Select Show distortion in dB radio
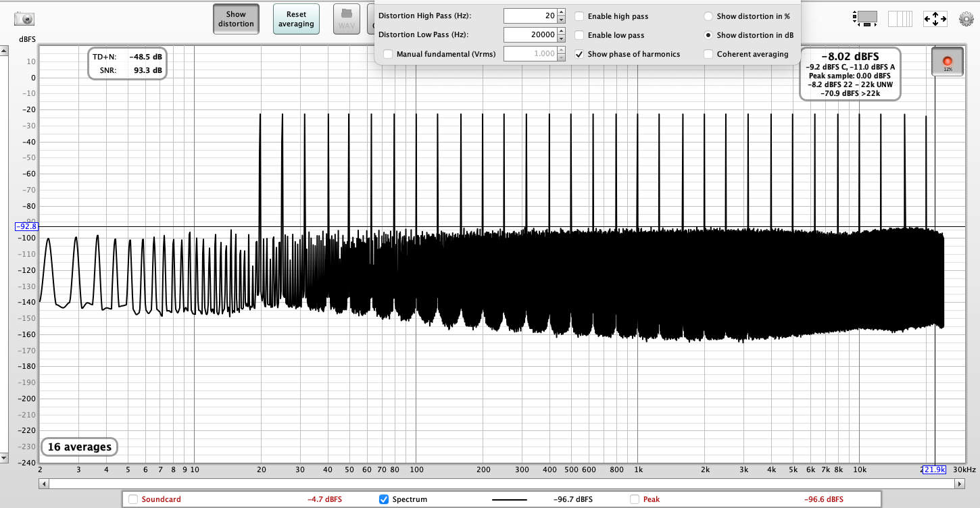 [x=708, y=35]
